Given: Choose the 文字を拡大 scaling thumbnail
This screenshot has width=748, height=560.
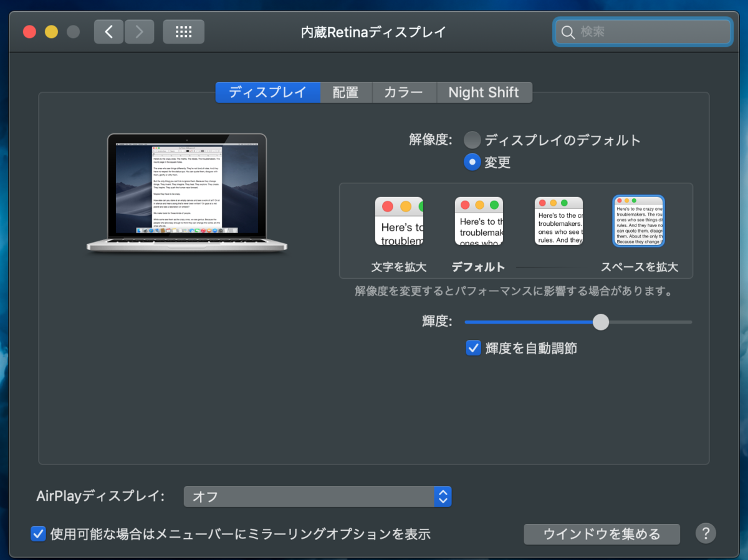Looking at the screenshot, I should [399, 221].
